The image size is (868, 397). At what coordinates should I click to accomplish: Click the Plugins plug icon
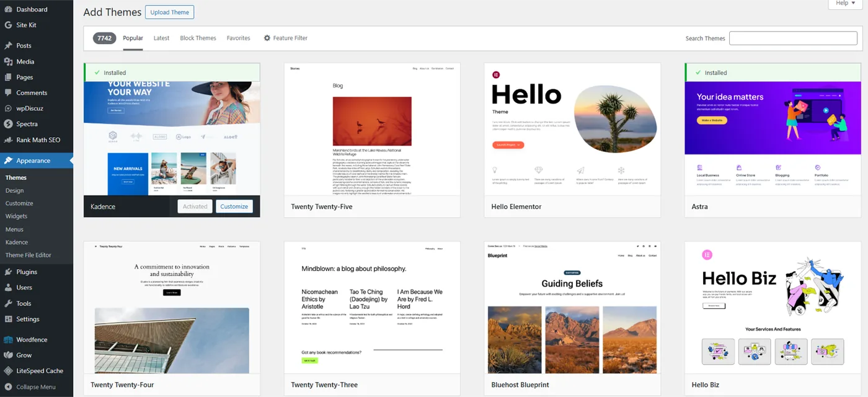coord(8,272)
